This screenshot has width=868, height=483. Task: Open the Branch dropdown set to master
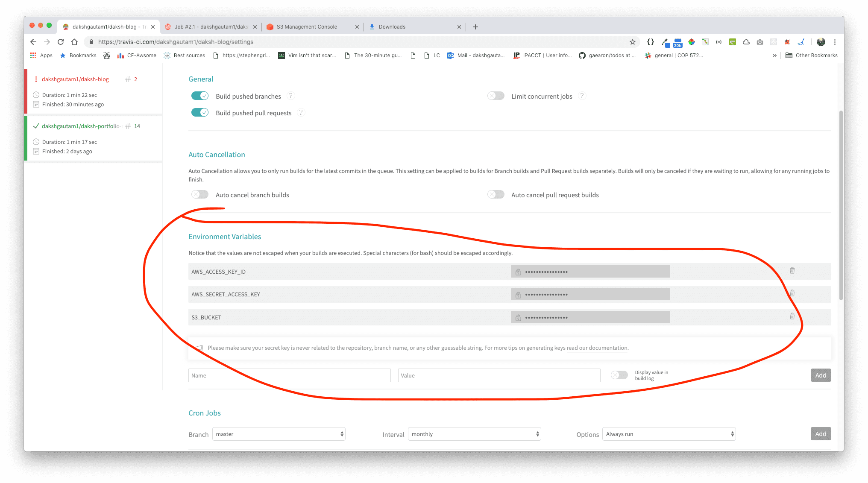tap(279, 434)
